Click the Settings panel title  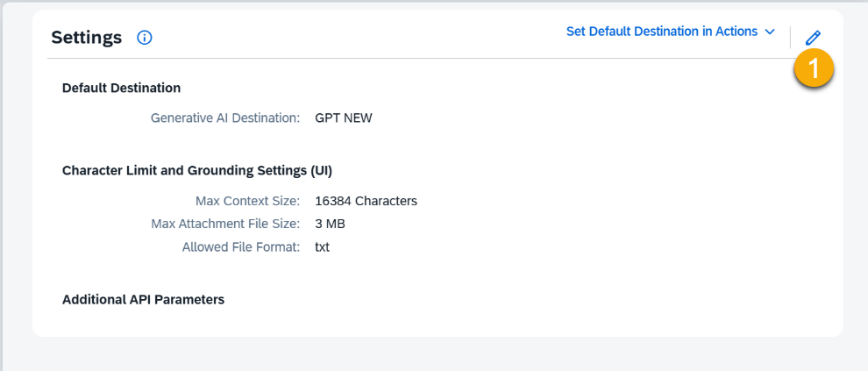(86, 37)
